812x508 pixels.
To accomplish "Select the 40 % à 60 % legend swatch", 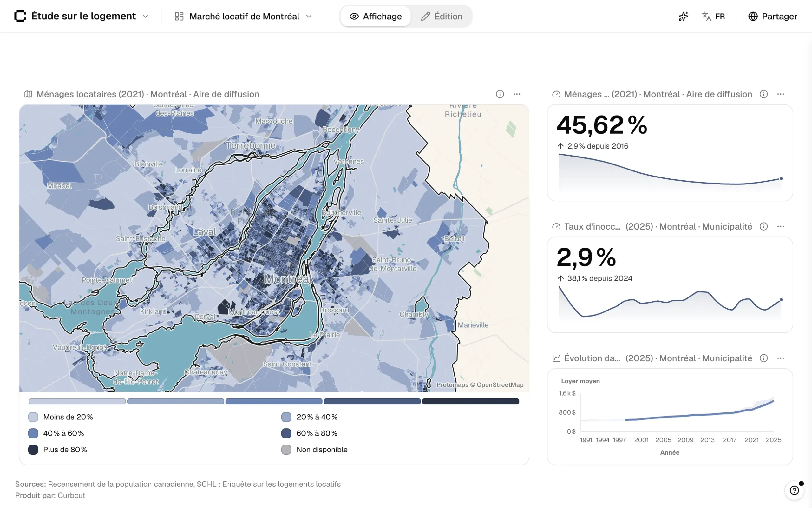I will (33, 433).
